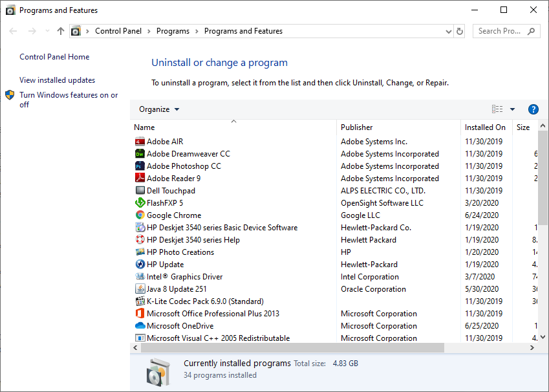Click the Oracle Corporation publisher cell
549x392 pixels.
click(x=373, y=289)
